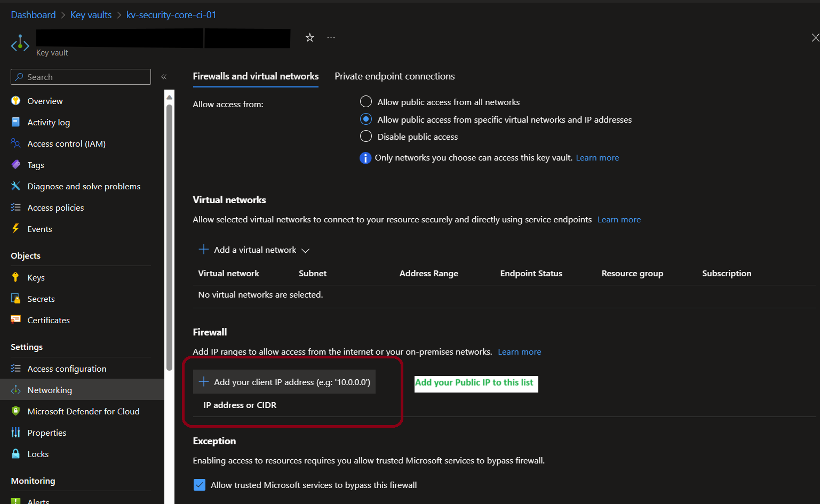The width and height of the screenshot is (820, 504).
Task: Click the Certificates icon
Action: click(x=16, y=320)
